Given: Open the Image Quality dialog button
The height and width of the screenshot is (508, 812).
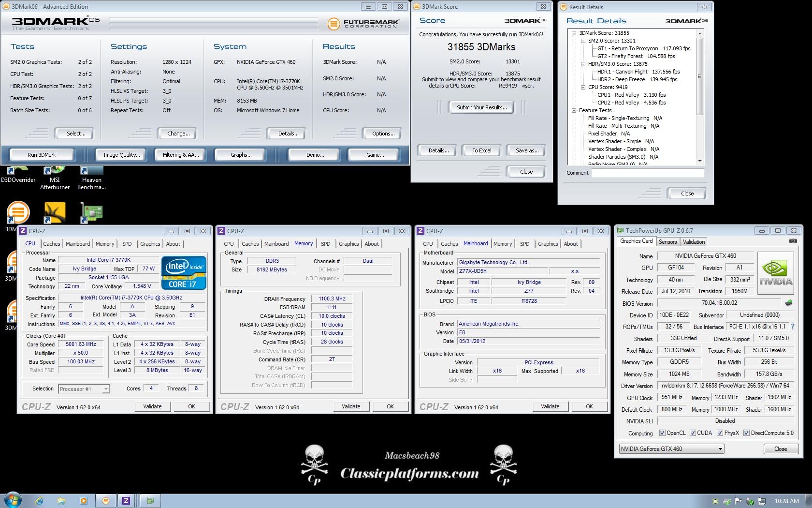Looking at the screenshot, I should 121,155.
